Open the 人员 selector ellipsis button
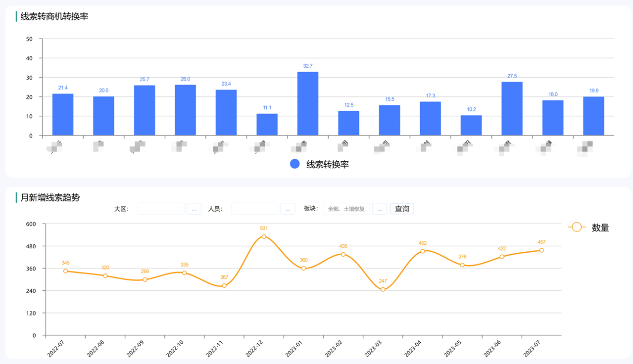 pos(288,209)
